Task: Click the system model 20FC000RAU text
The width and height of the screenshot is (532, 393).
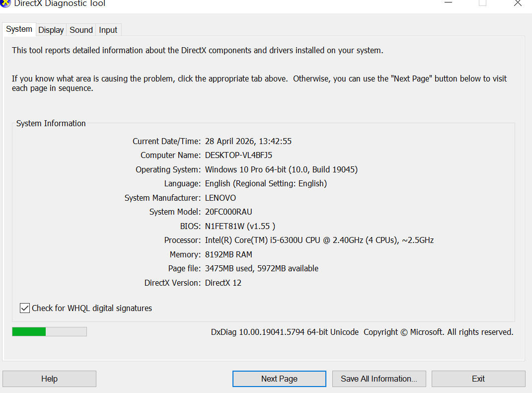Action: tap(228, 212)
